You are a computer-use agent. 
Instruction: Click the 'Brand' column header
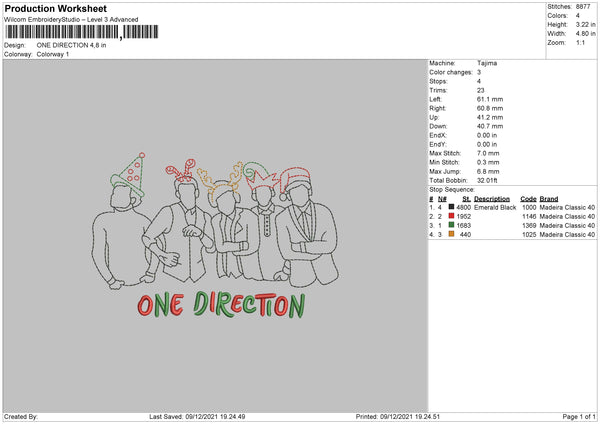pyautogui.click(x=549, y=199)
